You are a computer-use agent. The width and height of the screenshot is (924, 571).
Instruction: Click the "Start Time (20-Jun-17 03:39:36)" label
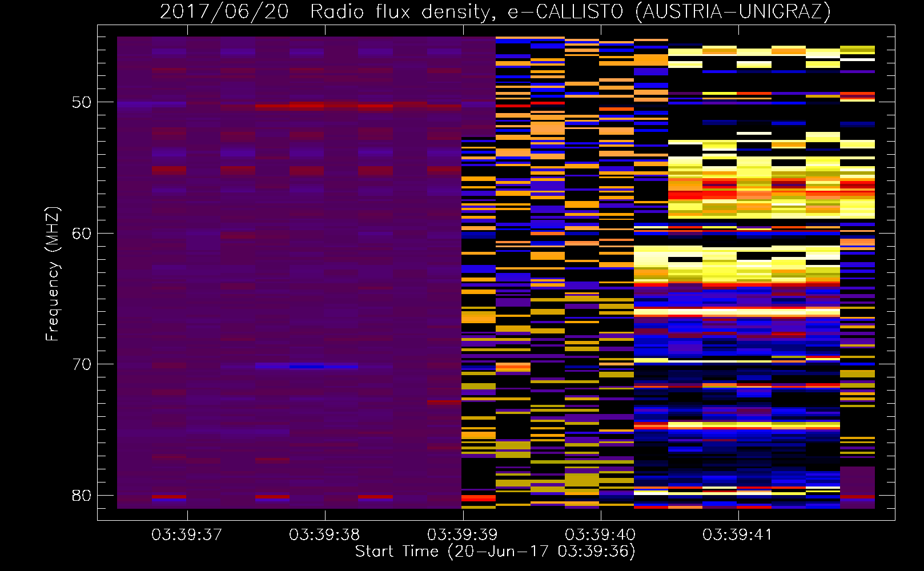495,552
